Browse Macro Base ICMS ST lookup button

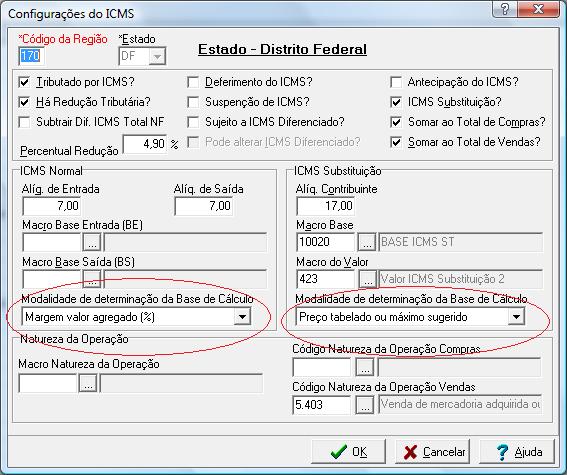(x=367, y=242)
